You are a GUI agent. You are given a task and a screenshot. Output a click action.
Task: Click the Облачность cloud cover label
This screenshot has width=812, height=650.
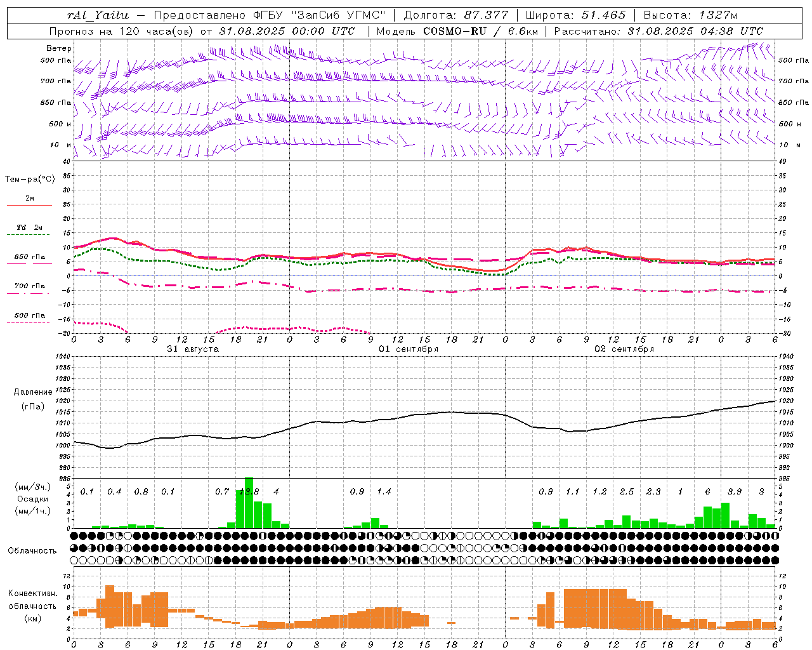tap(32, 550)
